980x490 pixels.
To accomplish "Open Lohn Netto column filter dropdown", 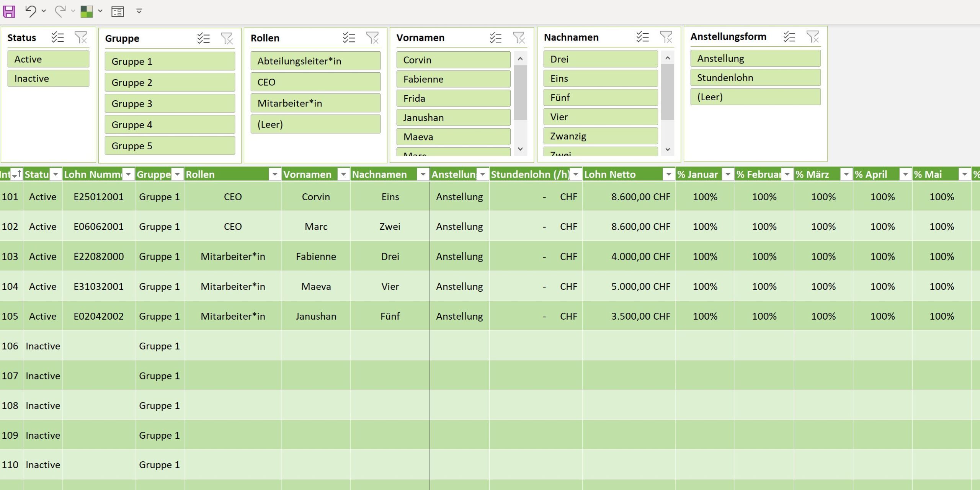I will 668,175.
